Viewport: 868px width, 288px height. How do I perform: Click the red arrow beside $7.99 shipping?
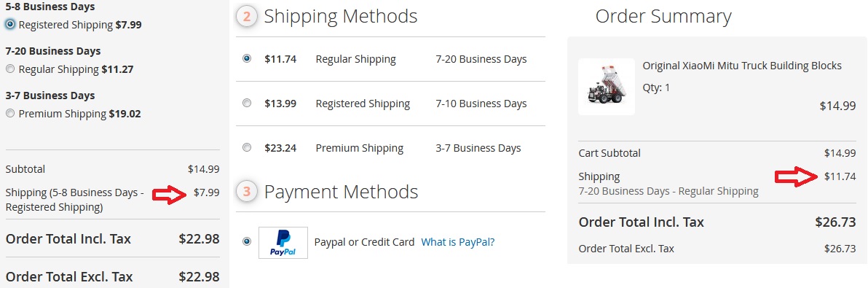[x=170, y=194]
